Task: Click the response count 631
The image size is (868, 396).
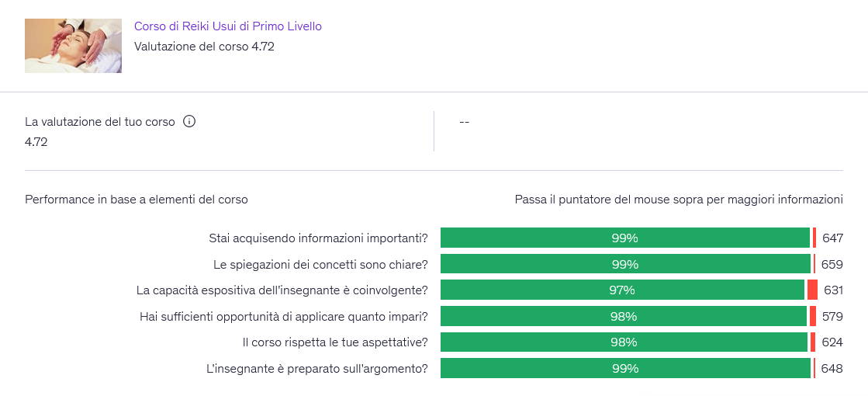Action: (833, 290)
